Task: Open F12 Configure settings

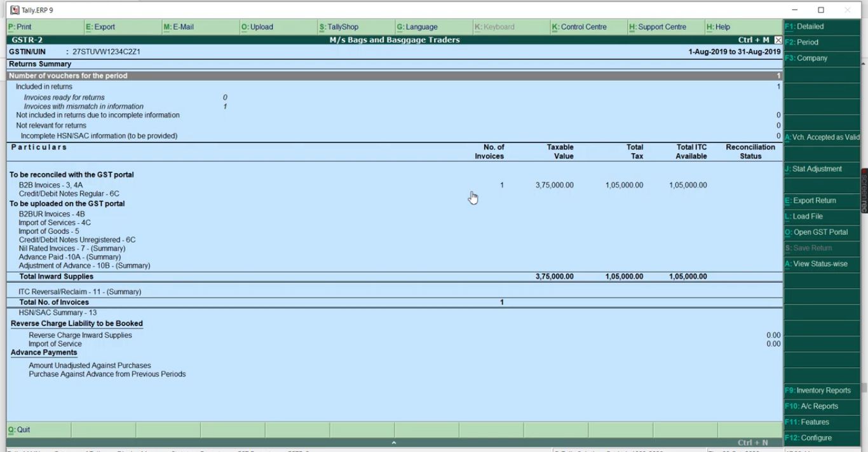Action: tap(809, 437)
